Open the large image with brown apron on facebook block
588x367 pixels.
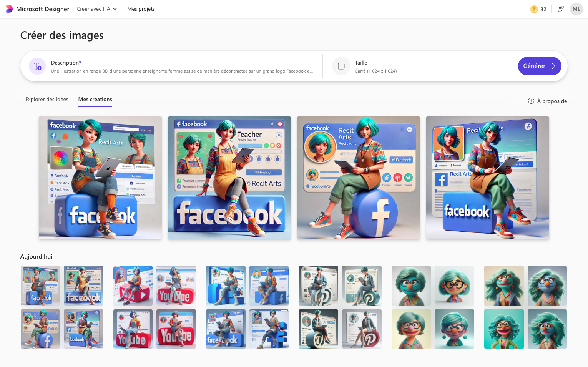pyautogui.click(x=488, y=178)
